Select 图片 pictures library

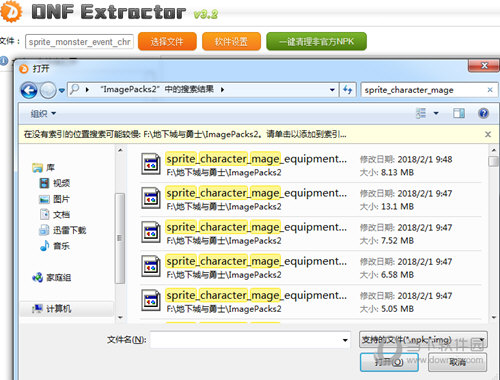pyautogui.click(x=61, y=199)
